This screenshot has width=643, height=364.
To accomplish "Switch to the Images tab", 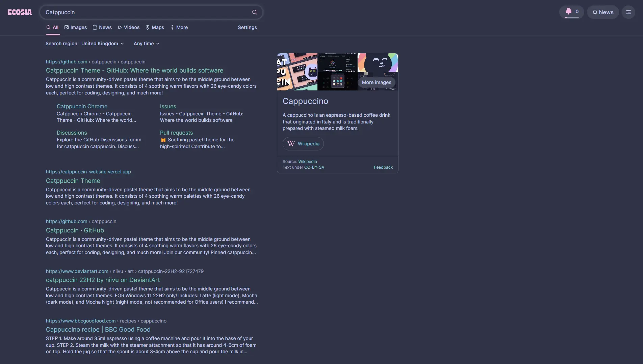I will (x=76, y=27).
